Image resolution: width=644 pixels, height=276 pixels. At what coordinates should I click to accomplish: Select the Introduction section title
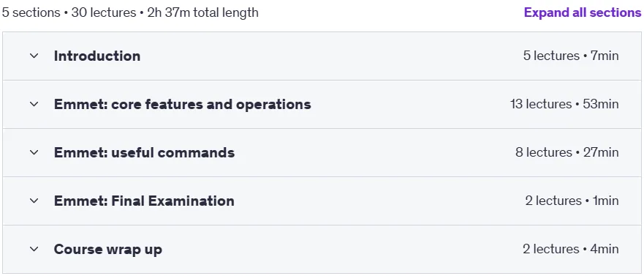coord(97,56)
